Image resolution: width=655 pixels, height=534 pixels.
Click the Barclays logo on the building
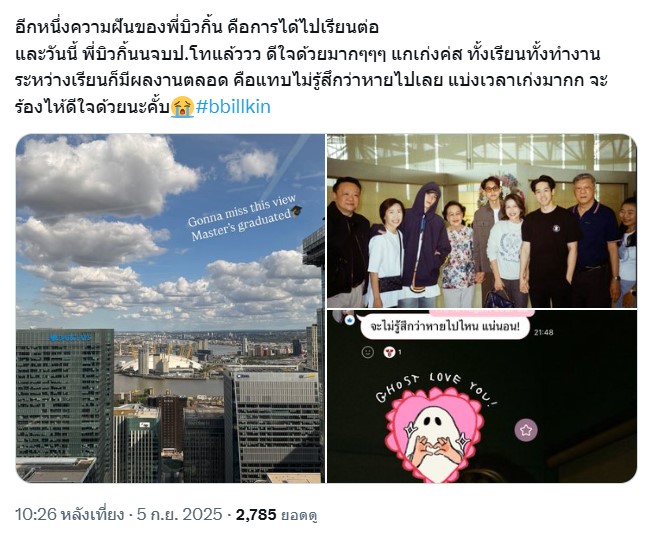pos(70,338)
